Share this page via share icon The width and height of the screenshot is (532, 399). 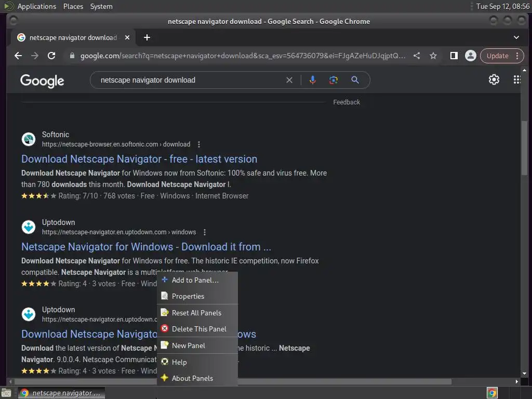(x=417, y=56)
